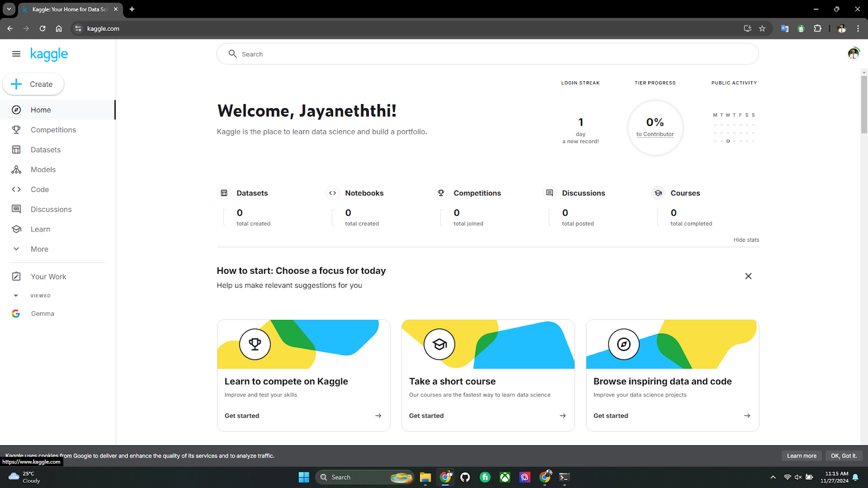Image resolution: width=868 pixels, height=488 pixels.
Task: Click the taskbar Search box
Action: click(x=365, y=477)
